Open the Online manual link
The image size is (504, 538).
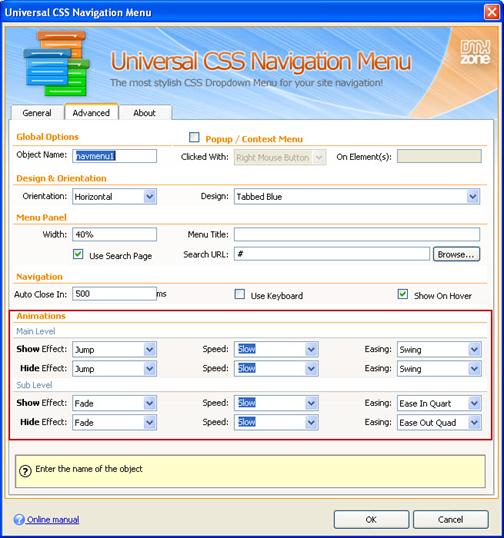(x=53, y=520)
